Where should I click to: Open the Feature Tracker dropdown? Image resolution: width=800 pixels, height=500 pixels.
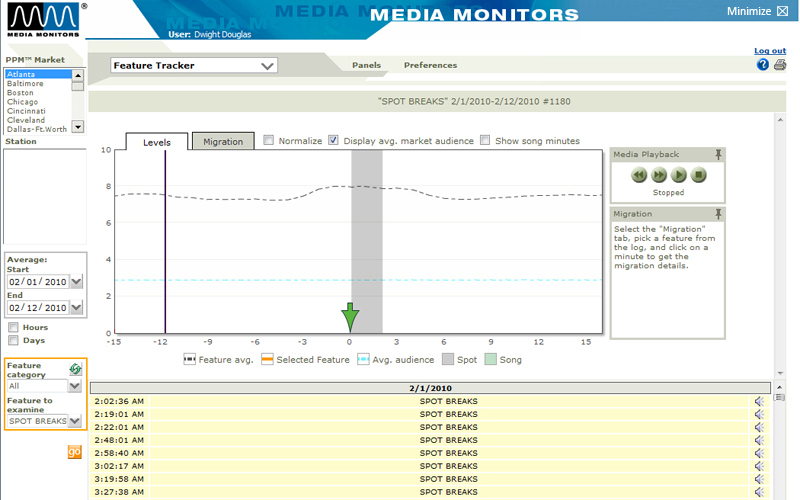(x=267, y=66)
